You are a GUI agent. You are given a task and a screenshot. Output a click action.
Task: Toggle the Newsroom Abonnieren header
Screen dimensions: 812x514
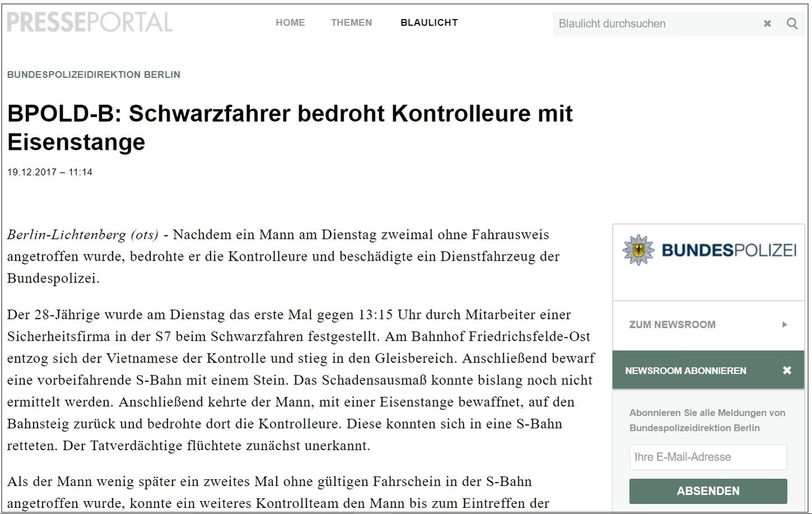coord(685,371)
